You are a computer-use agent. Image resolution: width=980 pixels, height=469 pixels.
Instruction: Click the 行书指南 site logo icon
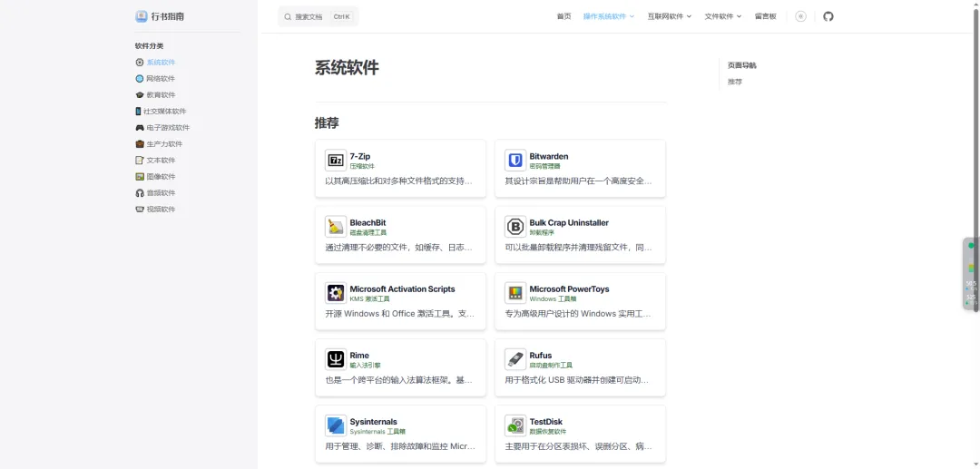point(142,16)
